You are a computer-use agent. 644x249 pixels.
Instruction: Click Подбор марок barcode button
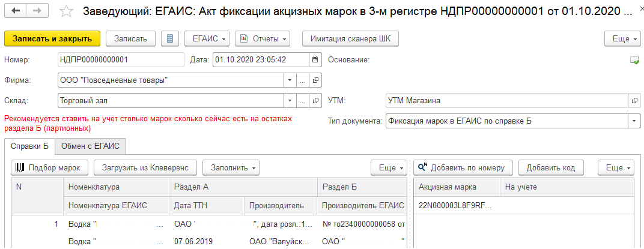[x=50, y=167]
